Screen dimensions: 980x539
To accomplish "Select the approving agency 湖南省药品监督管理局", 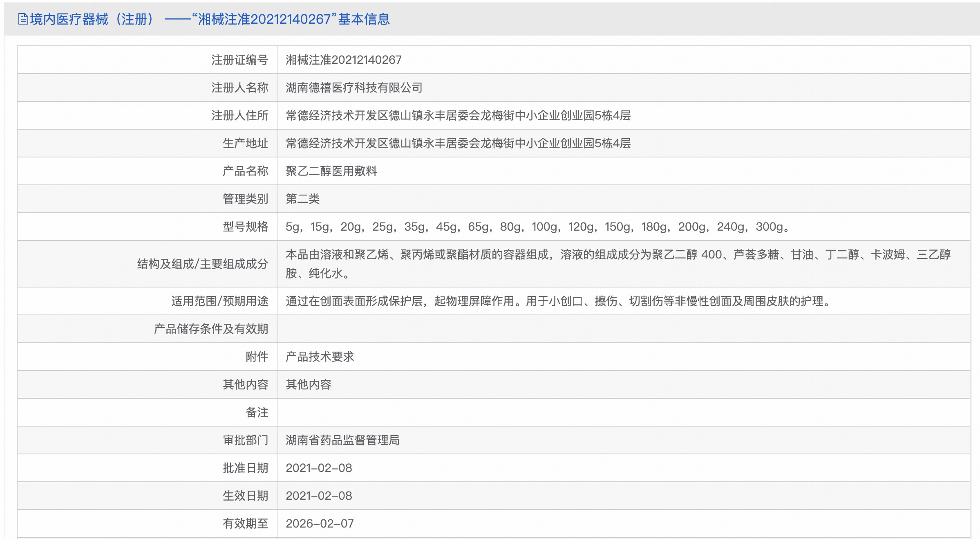I will pos(343,440).
